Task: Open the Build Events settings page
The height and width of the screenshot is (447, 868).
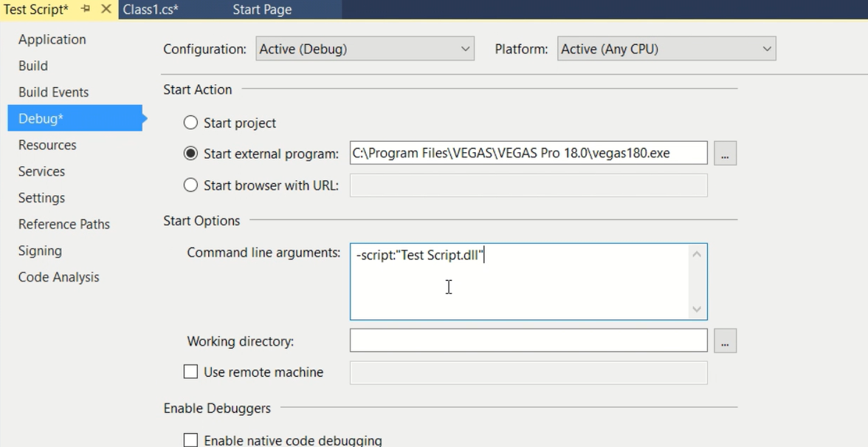Action: point(53,92)
